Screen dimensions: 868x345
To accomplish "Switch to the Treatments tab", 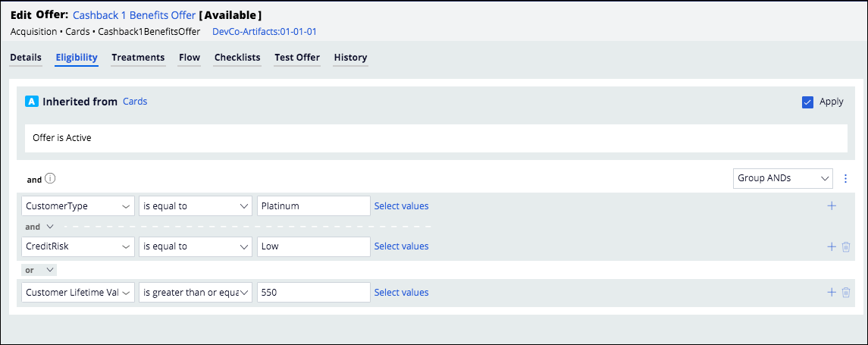I will [x=138, y=58].
